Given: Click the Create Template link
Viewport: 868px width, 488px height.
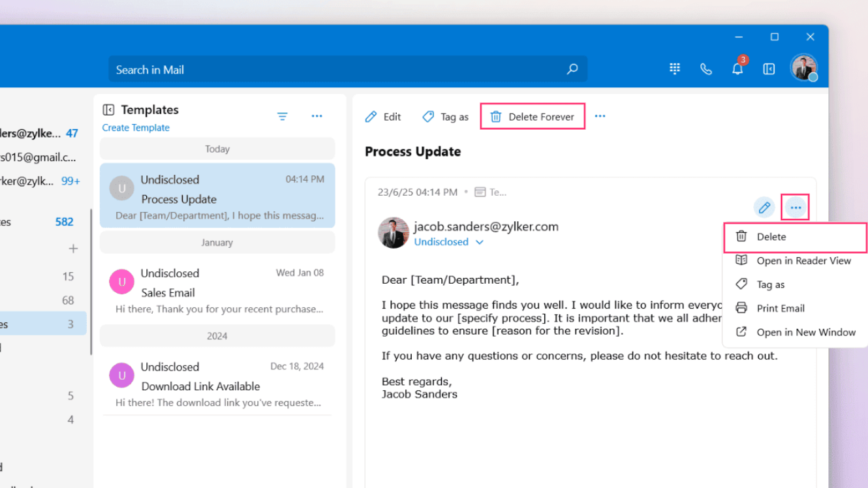Looking at the screenshot, I should [x=136, y=128].
